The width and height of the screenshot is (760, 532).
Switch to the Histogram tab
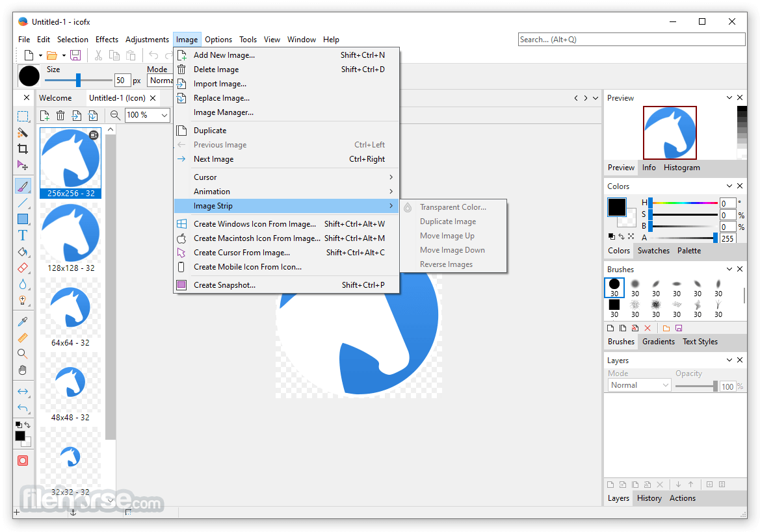[681, 168]
